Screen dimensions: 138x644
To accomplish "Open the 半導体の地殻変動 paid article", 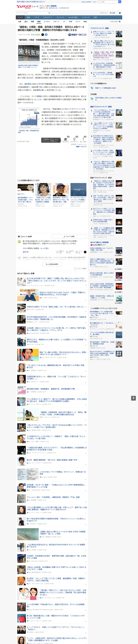I will pos(102,249).
